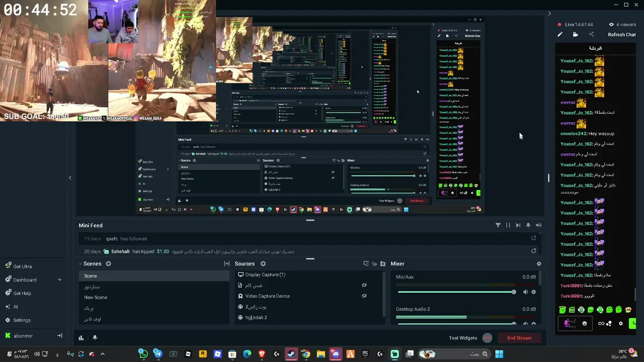Replay the 5shehab tip event

point(534,251)
